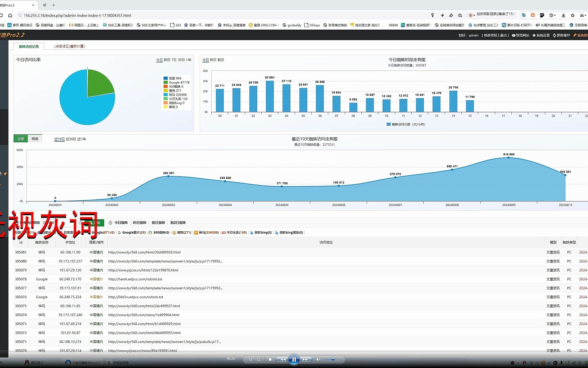Click 昨日蜘蛛 filter link
Image resolution: width=588 pixels, height=368 pixels.
point(140,223)
